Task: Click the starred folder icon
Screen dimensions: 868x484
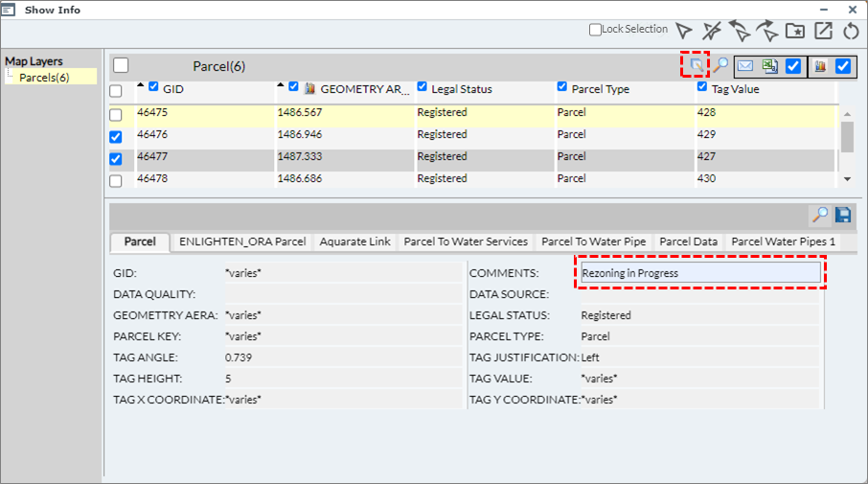Action: (794, 31)
